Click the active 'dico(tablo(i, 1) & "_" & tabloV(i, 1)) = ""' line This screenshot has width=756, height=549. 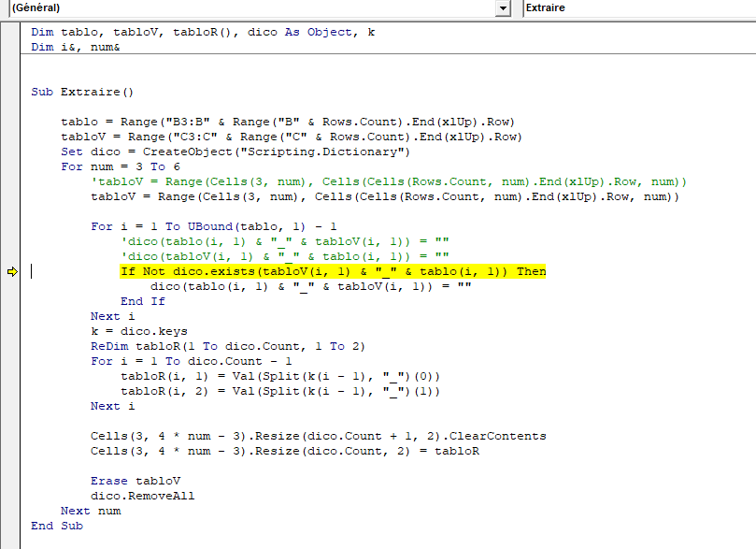coord(311,286)
